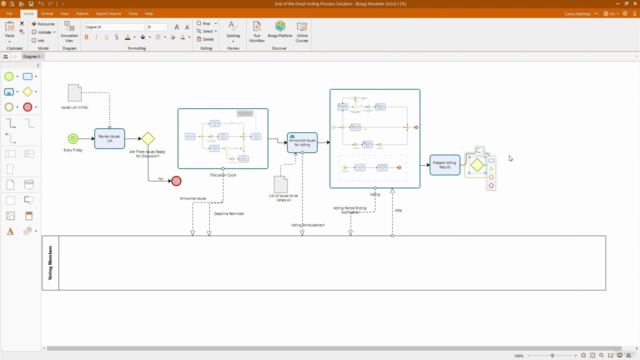Expand gateway type dropdown arrow in palette

coord(36,92)
